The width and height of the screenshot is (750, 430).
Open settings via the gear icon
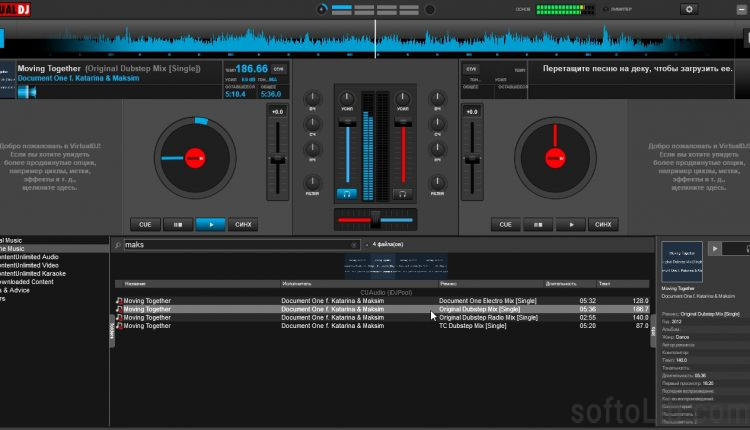pos(689,9)
